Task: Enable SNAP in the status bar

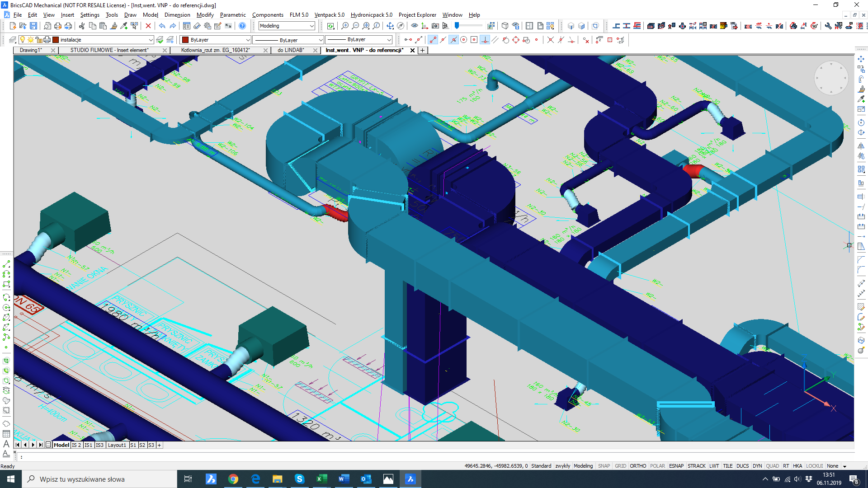Action: point(604,466)
